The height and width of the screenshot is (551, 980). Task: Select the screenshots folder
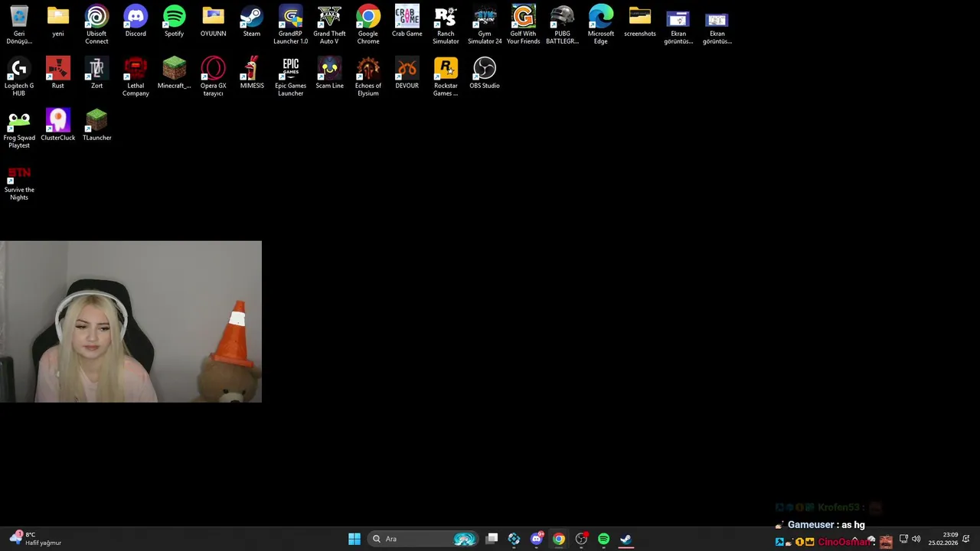tap(639, 21)
